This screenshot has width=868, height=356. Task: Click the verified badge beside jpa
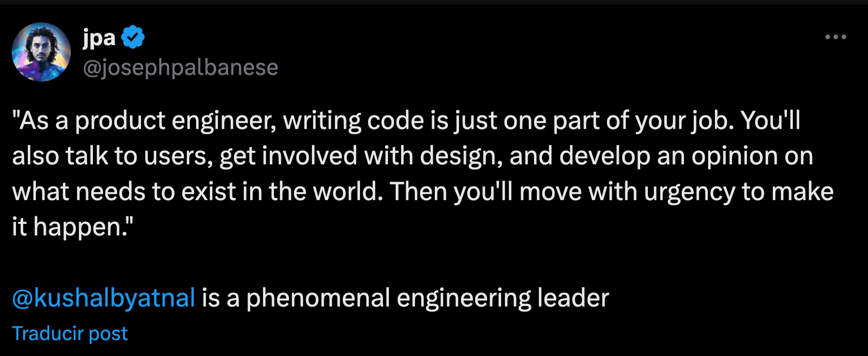coord(133,37)
